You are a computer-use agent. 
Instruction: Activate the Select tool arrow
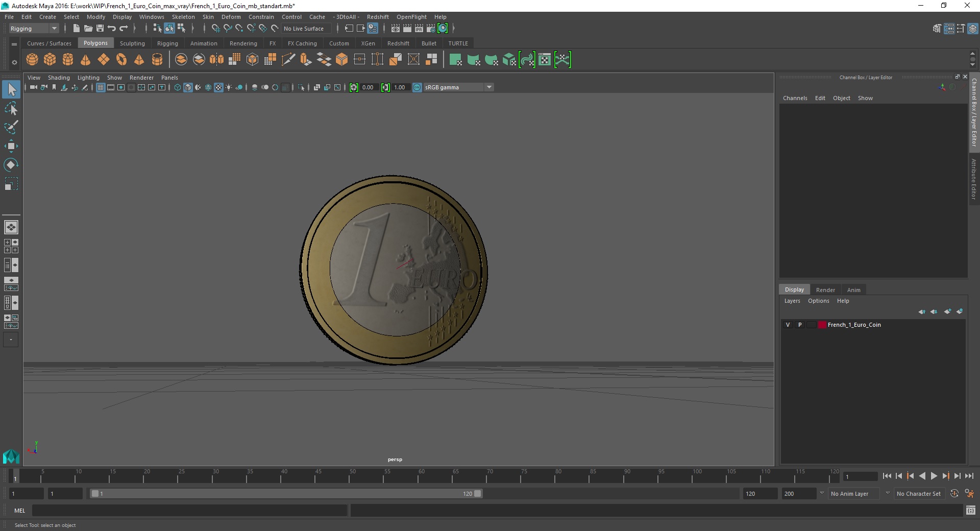point(11,90)
